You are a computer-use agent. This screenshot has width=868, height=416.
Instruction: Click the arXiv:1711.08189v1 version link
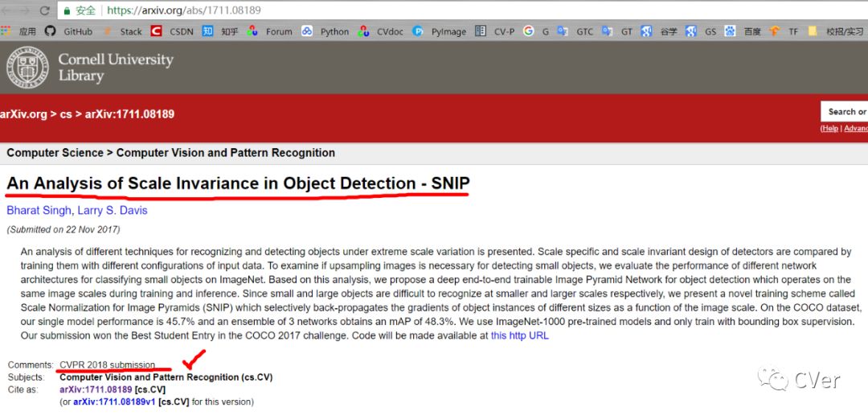pos(115,402)
